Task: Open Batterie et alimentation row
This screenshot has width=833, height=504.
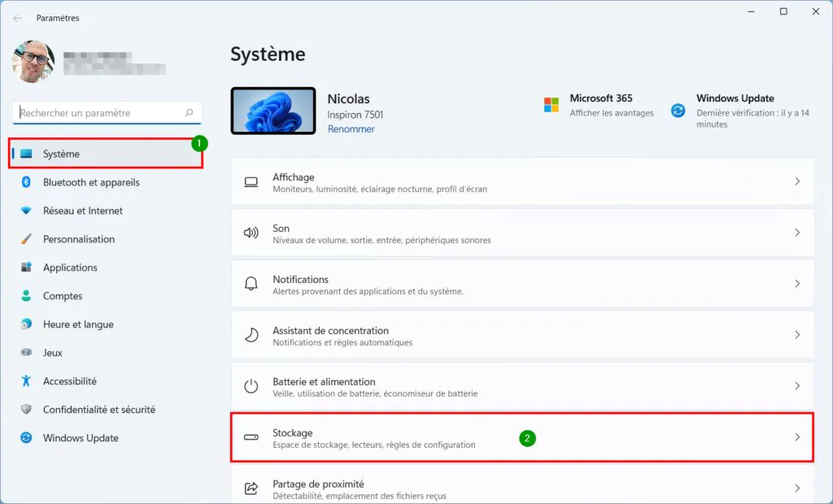Action: [522, 385]
